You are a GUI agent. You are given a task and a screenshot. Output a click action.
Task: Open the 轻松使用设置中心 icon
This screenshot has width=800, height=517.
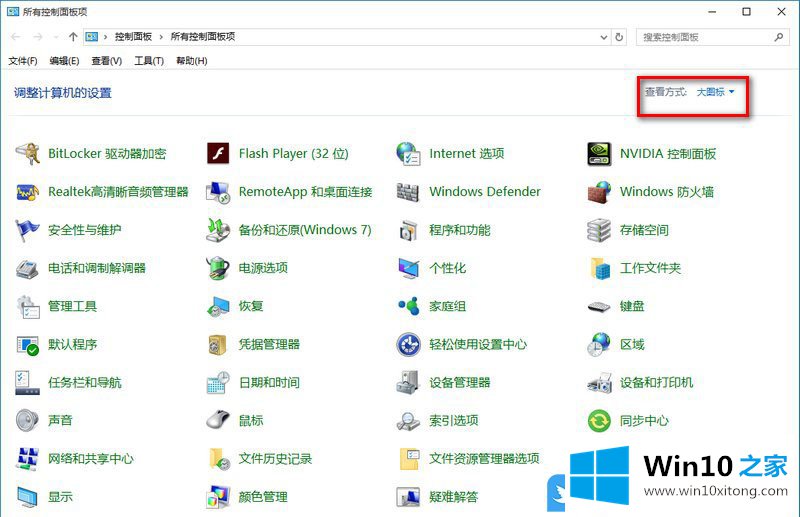408,344
